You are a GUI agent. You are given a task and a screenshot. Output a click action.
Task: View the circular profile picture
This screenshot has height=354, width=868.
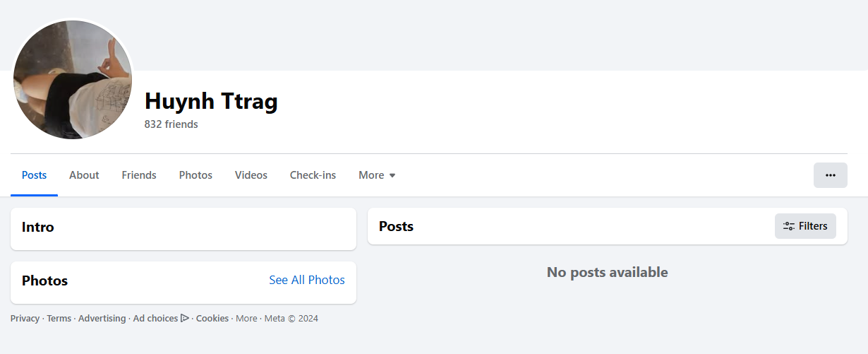(73, 79)
